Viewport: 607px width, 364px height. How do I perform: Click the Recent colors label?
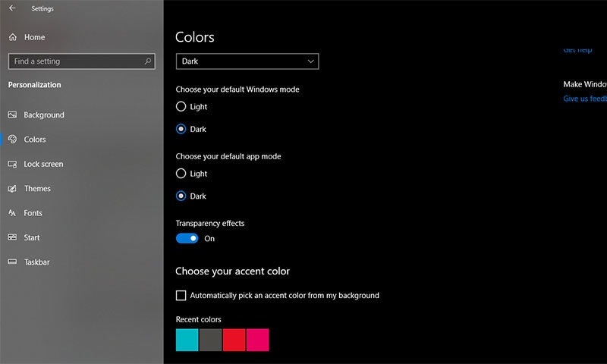(198, 319)
